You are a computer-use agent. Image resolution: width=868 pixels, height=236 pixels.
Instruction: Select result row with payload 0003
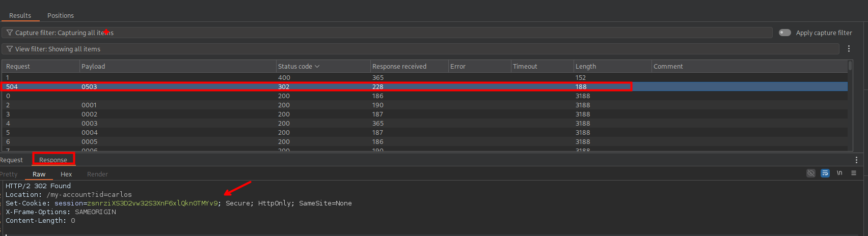pyautogui.click(x=89, y=123)
